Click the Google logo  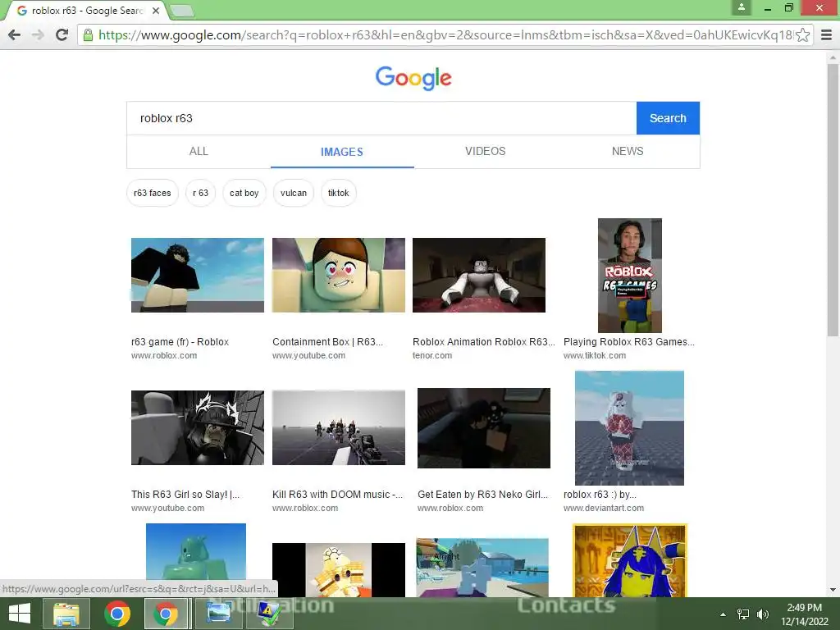(x=413, y=78)
